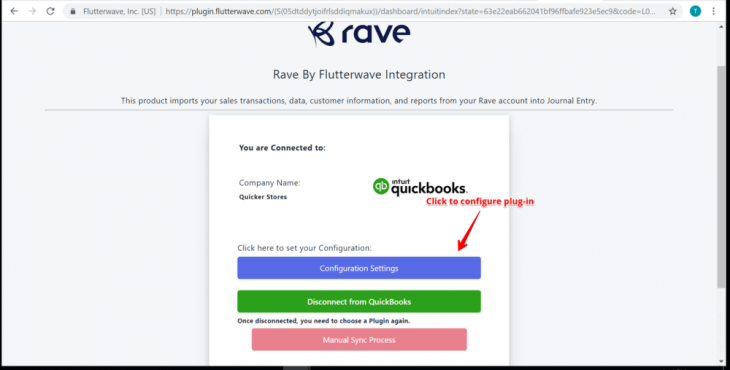The image size is (730, 370).
Task: Click 'Flutterwave, Inc. [US]' certificate label
Action: pyautogui.click(x=119, y=11)
